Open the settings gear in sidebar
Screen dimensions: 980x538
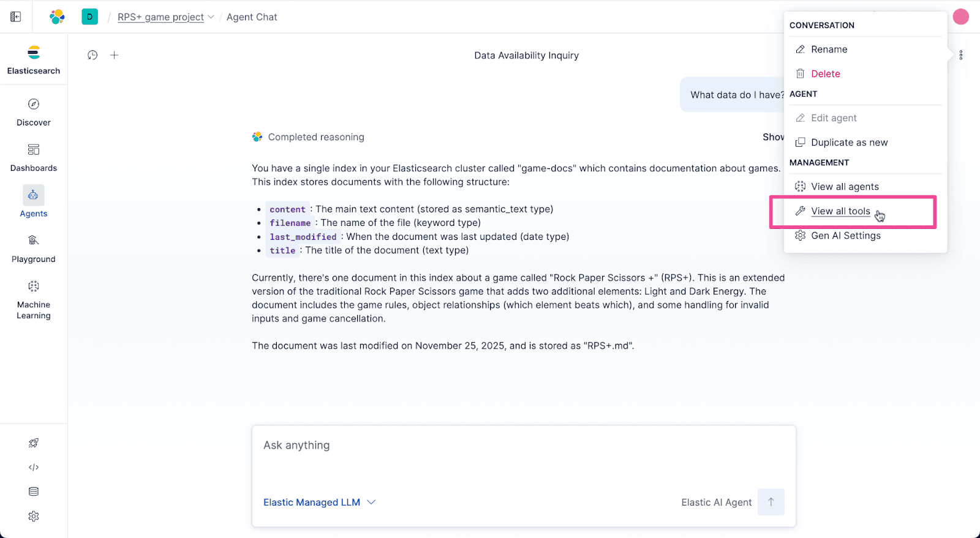34,517
